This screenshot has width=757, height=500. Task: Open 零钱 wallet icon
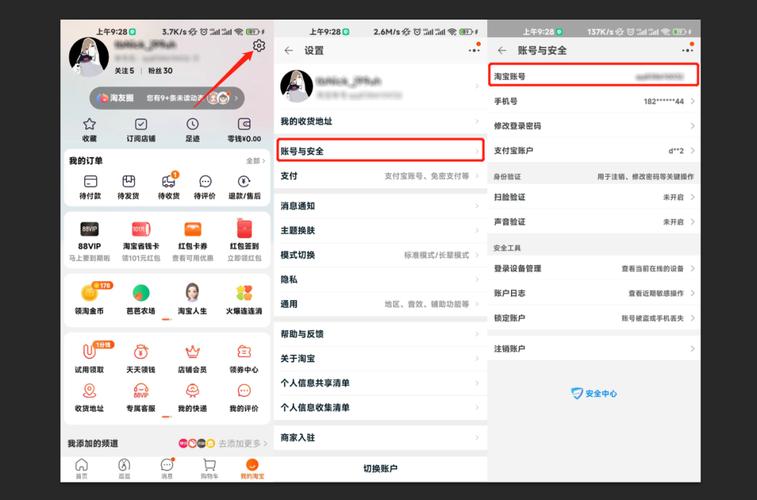click(244, 124)
